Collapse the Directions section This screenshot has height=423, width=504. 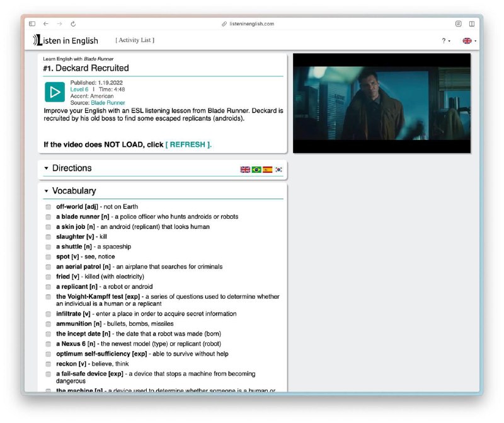tap(47, 168)
